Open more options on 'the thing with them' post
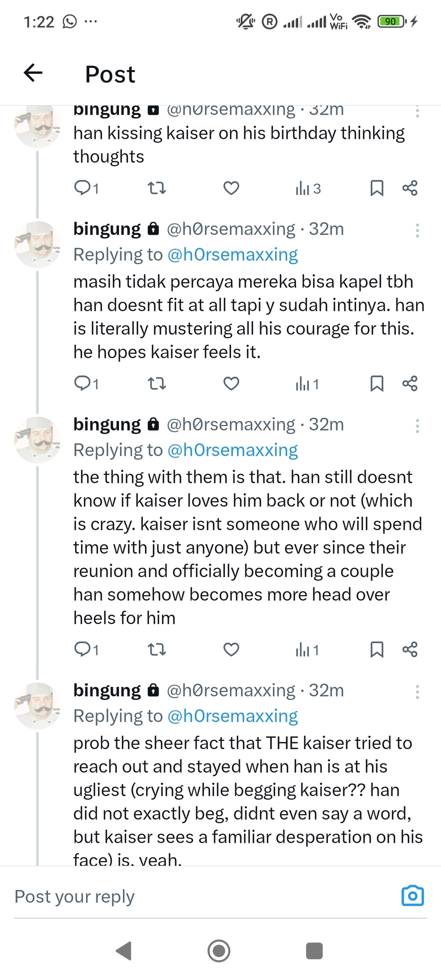 (x=417, y=426)
